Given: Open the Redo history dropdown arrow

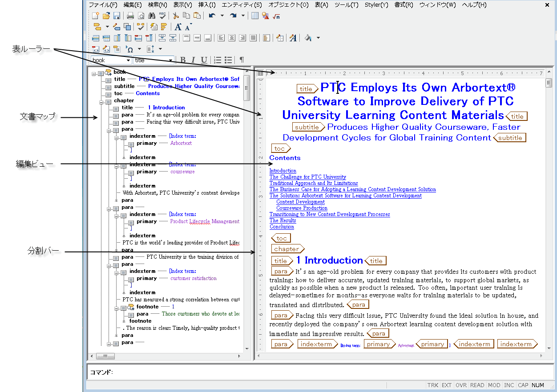Looking at the screenshot, I should (243, 16).
